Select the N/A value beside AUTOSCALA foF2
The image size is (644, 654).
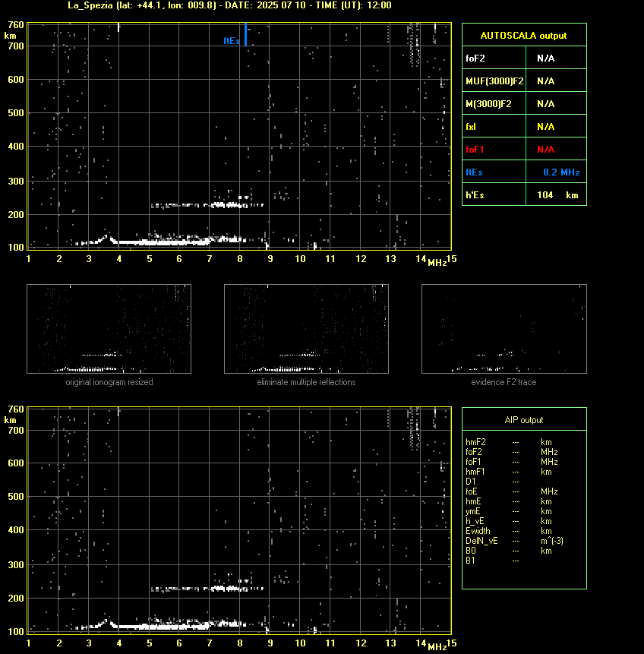point(545,58)
